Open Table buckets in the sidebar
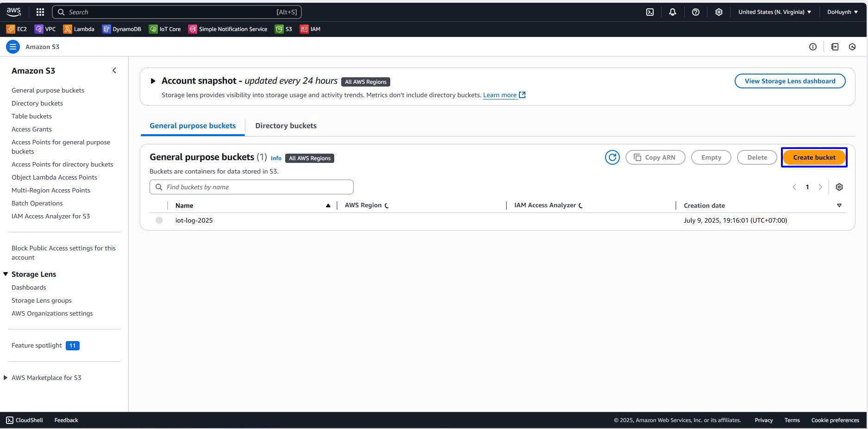868x429 pixels. [x=31, y=116]
